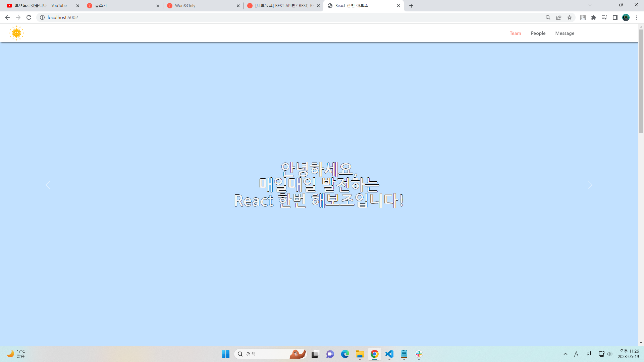The height and width of the screenshot is (362, 644).
Task: Reload the localhost page
Action: [29, 17]
